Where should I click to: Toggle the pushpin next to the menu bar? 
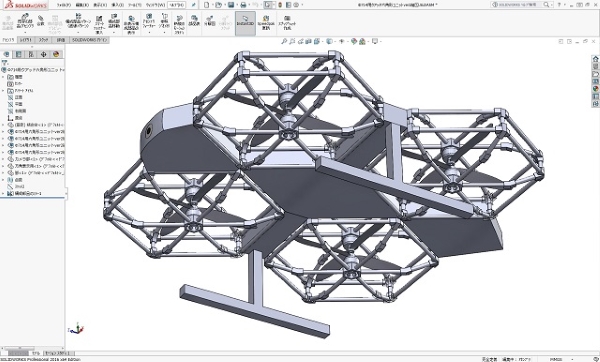click(x=193, y=5)
